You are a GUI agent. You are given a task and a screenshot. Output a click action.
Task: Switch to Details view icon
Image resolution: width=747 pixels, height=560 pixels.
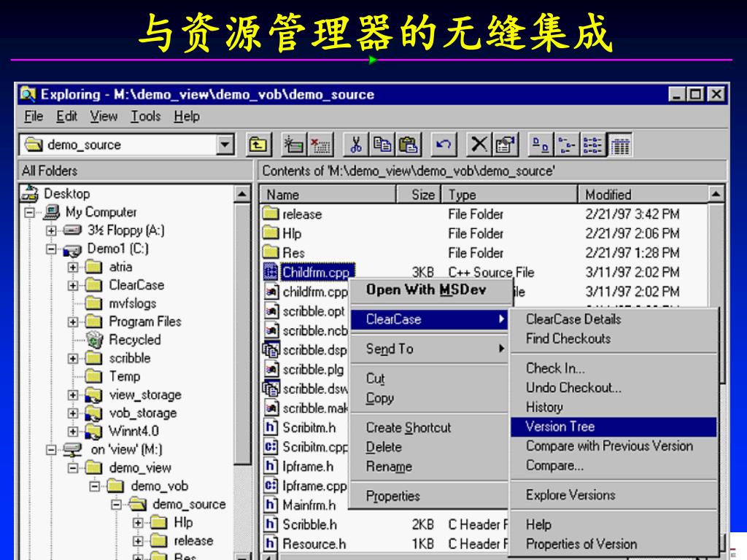point(619,144)
